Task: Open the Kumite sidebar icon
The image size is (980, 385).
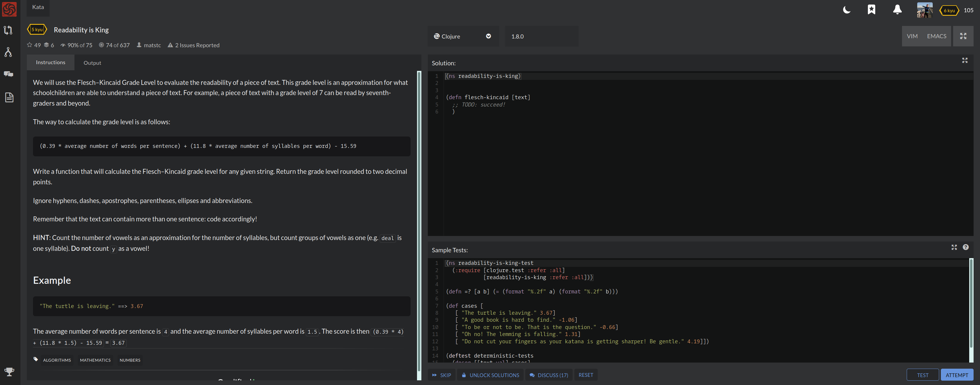Action: pos(8,52)
